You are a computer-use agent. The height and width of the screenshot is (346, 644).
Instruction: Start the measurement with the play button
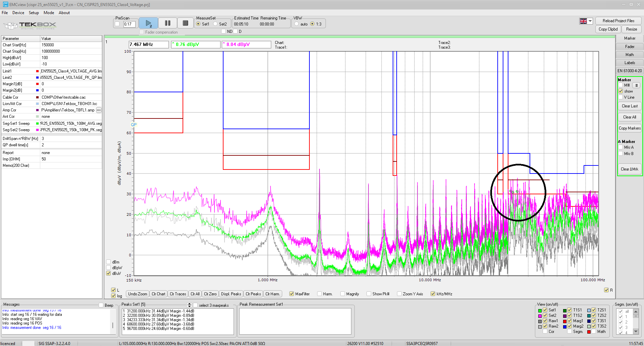click(148, 23)
